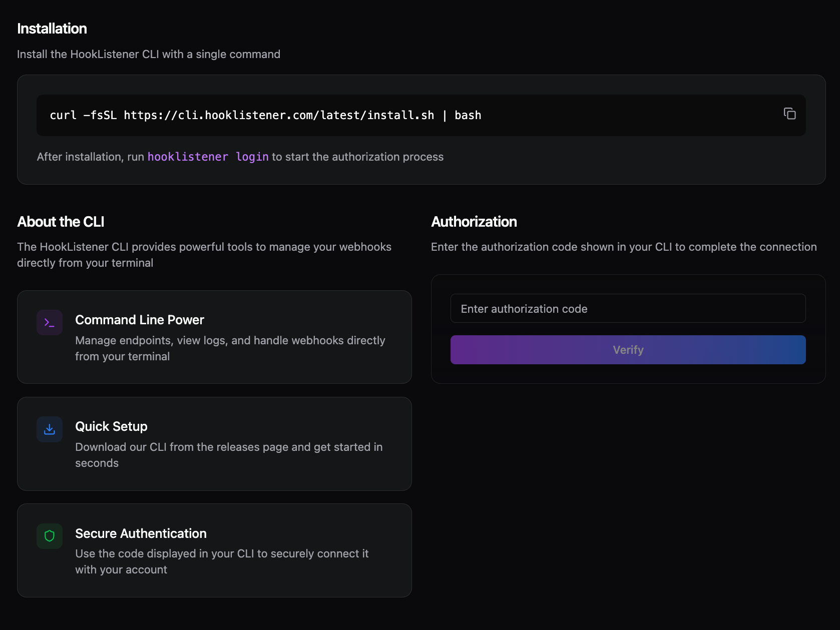The image size is (840, 630).
Task: Click the 'About the CLI' heading
Action: click(61, 222)
